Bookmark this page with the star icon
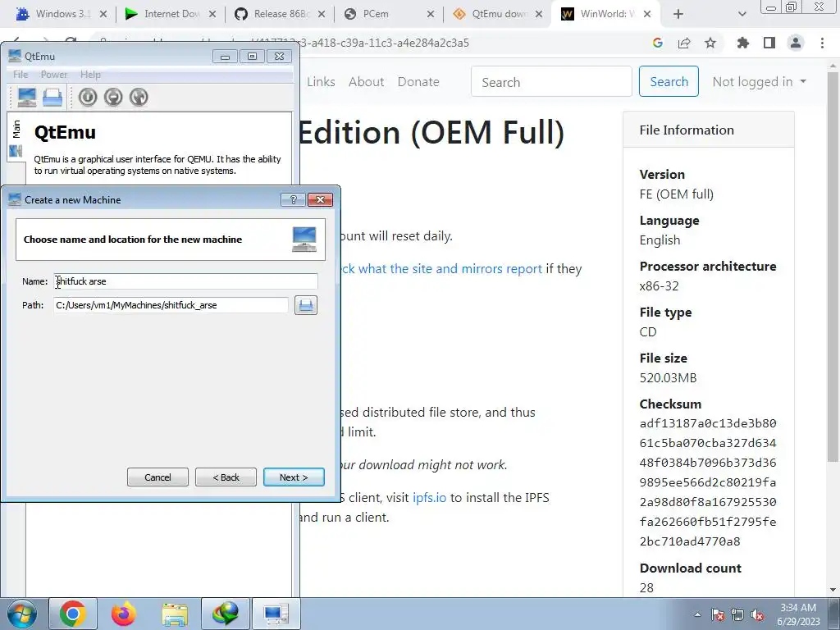Screen dimensions: 840x630 tap(710, 43)
